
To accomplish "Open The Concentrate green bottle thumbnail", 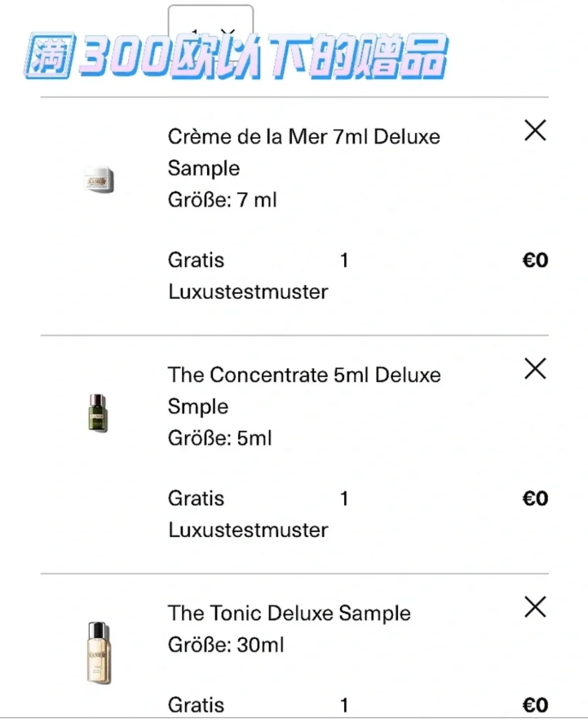I will (x=98, y=413).
